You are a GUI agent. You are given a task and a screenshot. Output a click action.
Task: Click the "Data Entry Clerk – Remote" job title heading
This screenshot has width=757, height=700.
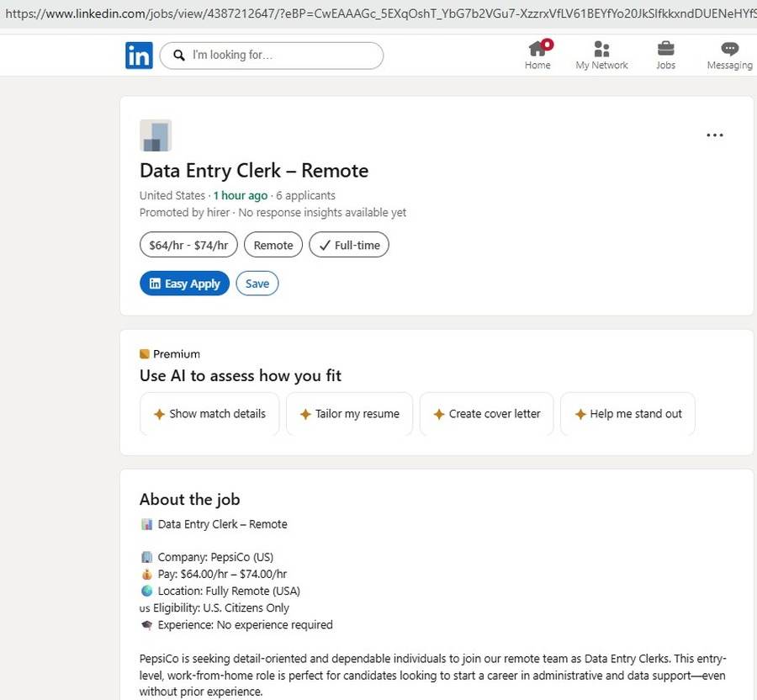click(x=254, y=171)
